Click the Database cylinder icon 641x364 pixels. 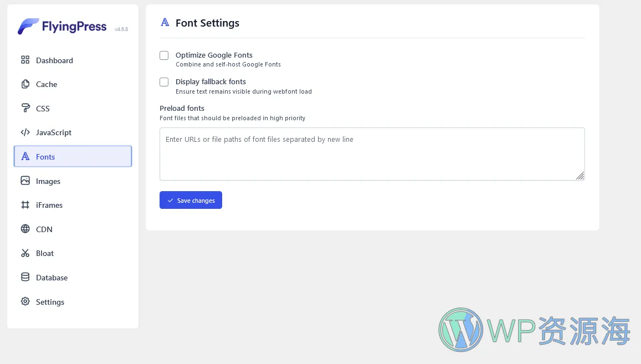(x=25, y=277)
